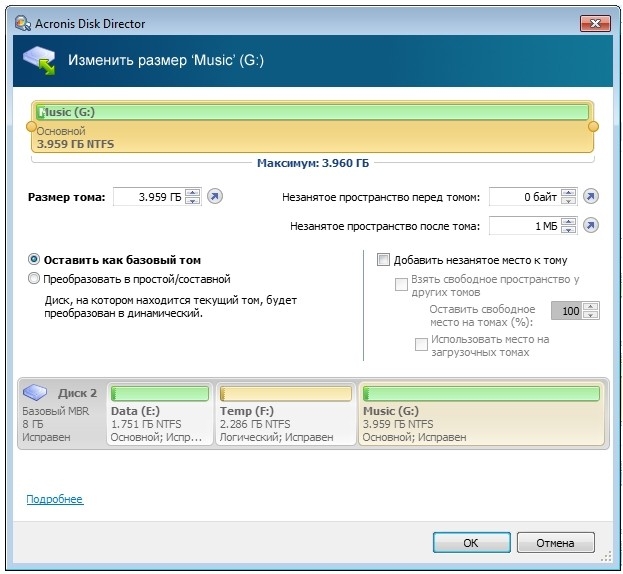This screenshot has width=623, height=574.
Task: Increase volume size with up stepper arrow
Action: click(193, 192)
